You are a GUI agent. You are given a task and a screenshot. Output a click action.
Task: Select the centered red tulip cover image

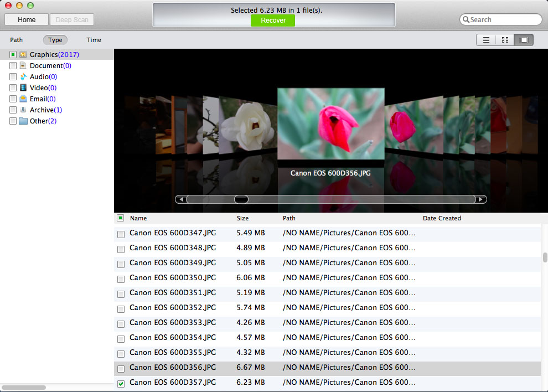(330, 124)
